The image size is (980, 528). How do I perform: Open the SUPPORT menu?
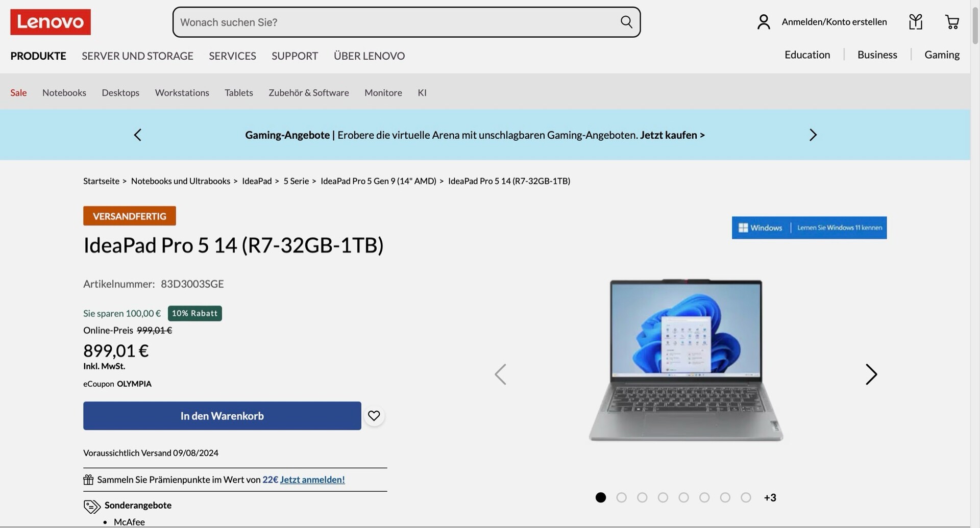pyautogui.click(x=295, y=56)
